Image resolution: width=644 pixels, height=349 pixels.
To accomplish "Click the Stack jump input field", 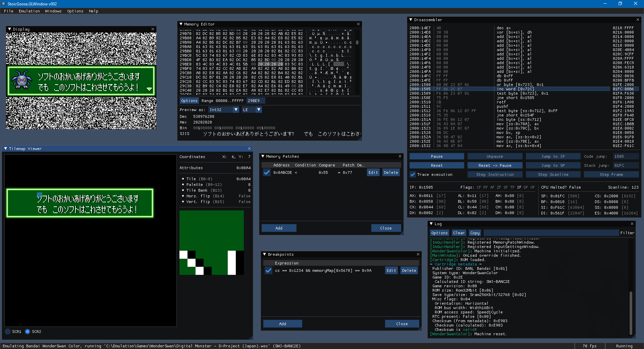I will click(x=626, y=165).
